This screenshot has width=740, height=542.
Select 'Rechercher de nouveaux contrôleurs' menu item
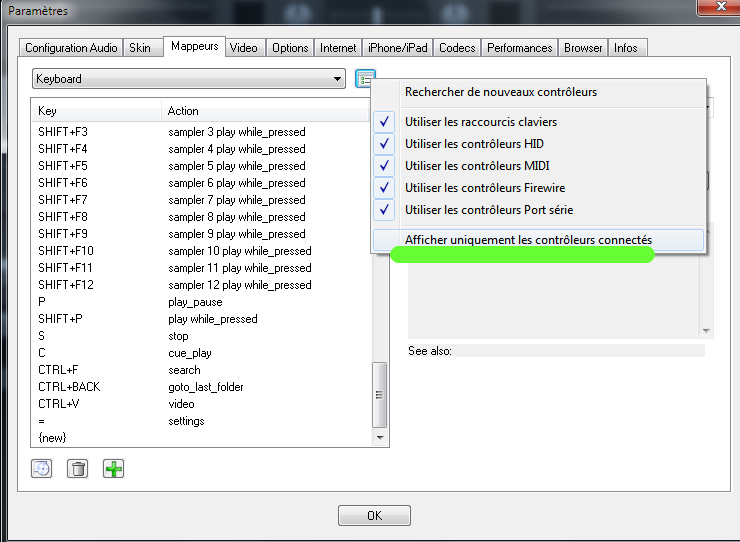coord(500,92)
